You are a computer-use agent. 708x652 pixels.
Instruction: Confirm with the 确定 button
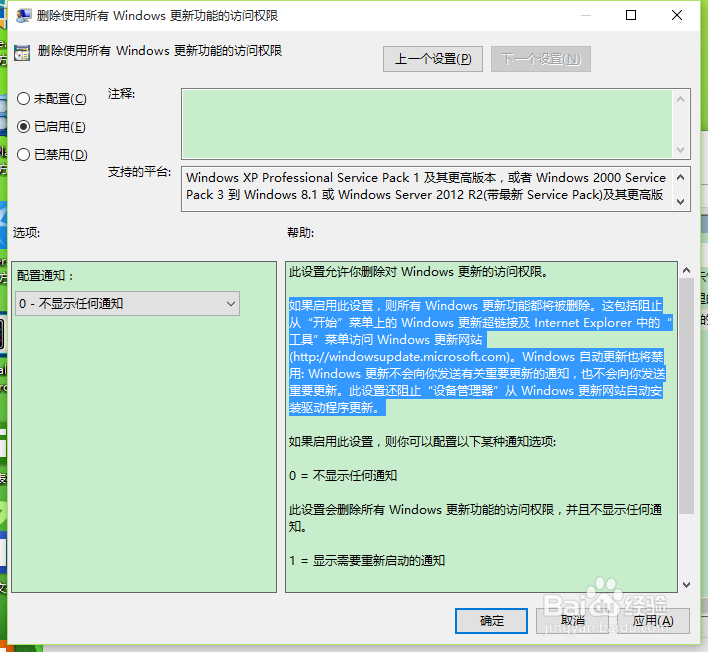click(491, 621)
